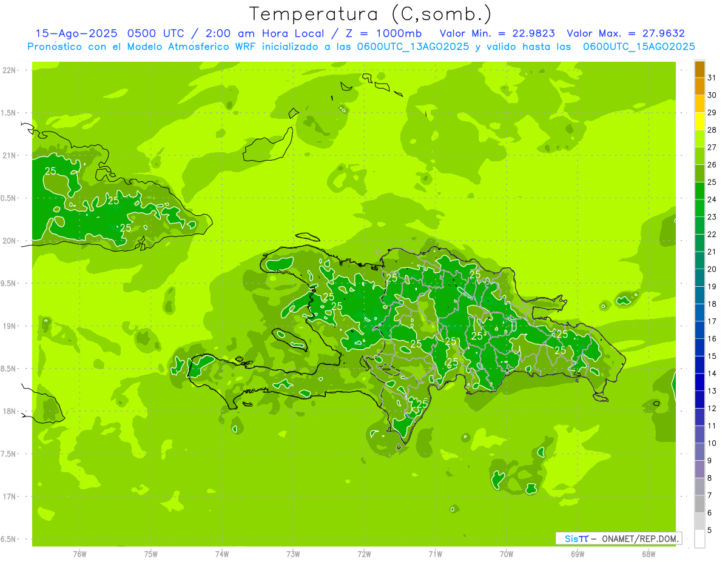
Task: Click the "69W" longitude label
Action: coord(578,555)
